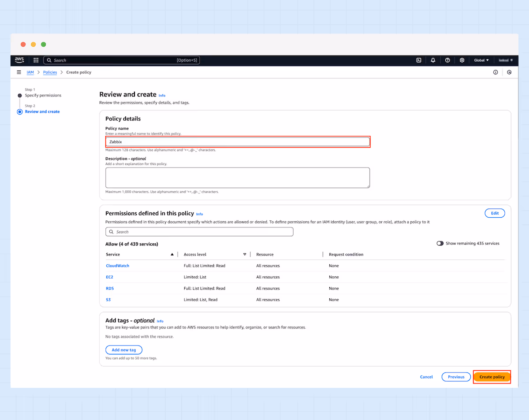This screenshot has width=529, height=420.
Task: Click the AWS logo home icon
Action: pyautogui.click(x=19, y=60)
